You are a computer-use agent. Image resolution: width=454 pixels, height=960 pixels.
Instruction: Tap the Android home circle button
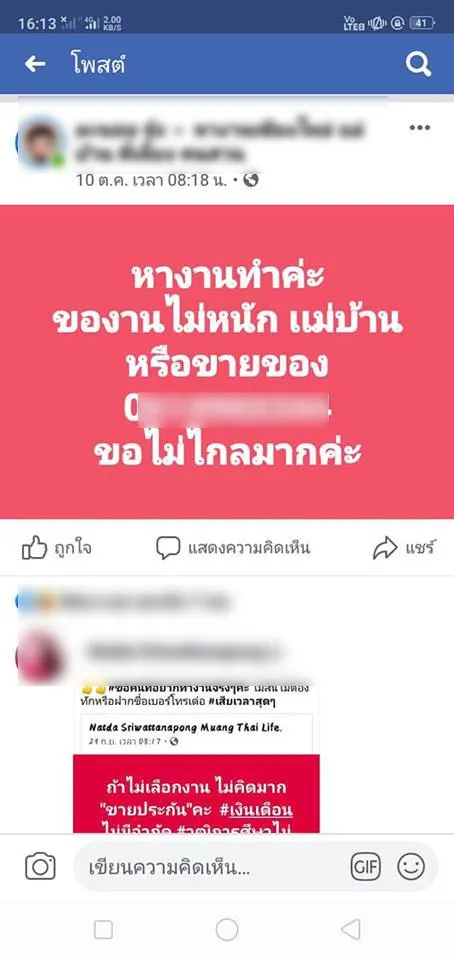point(227,930)
